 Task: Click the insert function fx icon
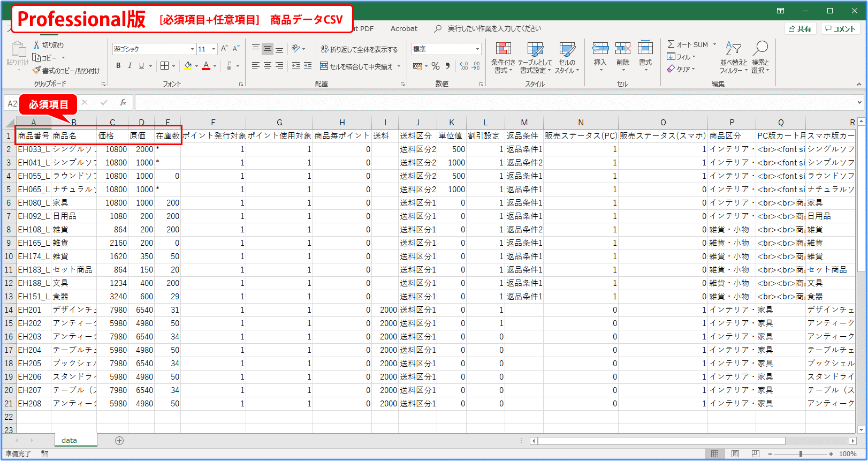click(123, 102)
